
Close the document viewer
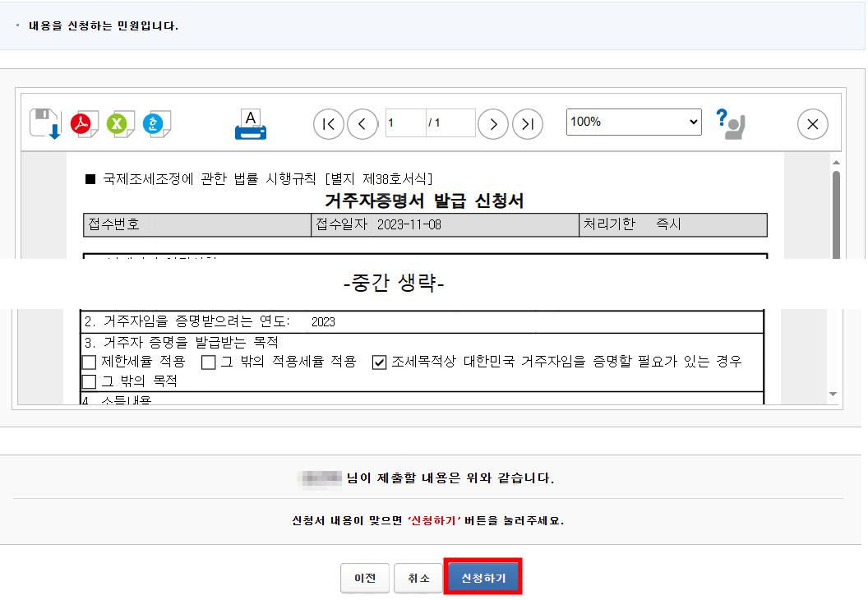pyautogui.click(x=812, y=123)
